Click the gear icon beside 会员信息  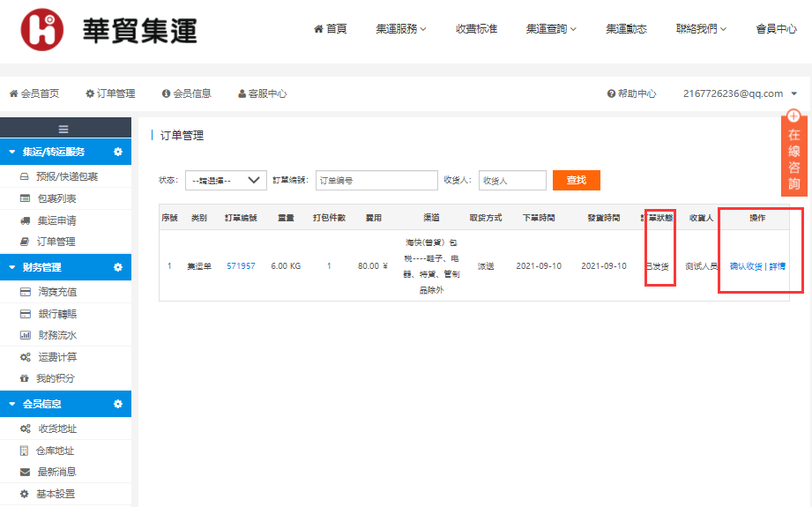(x=118, y=404)
